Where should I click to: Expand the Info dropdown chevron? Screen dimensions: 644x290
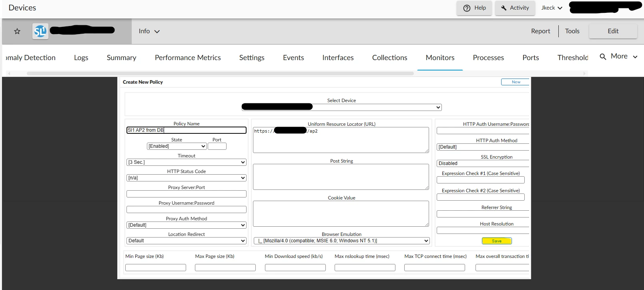[x=157, y=31]
